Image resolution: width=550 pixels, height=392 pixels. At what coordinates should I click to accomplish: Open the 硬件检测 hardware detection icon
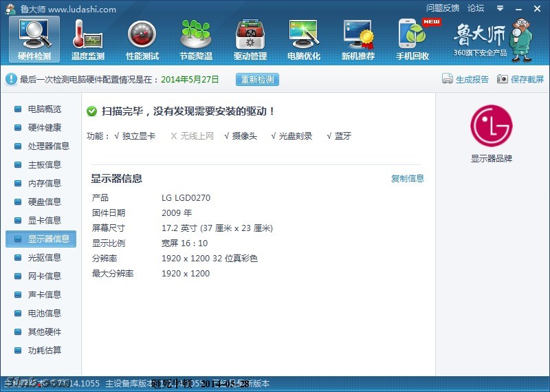click(34, 39)
